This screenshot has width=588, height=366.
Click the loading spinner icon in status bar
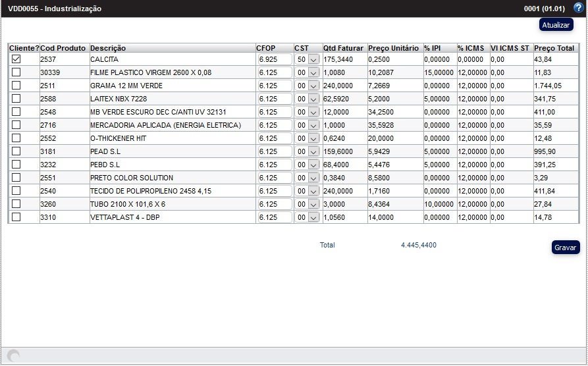pos(13,356)
